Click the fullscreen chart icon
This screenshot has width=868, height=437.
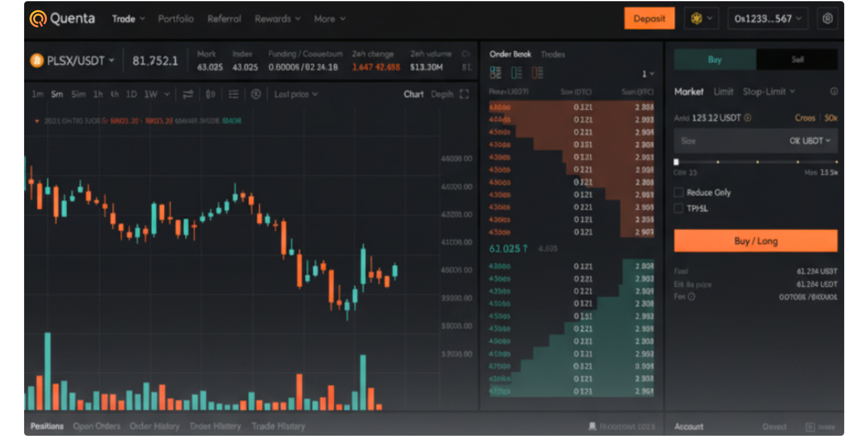[x=464, y=94]
